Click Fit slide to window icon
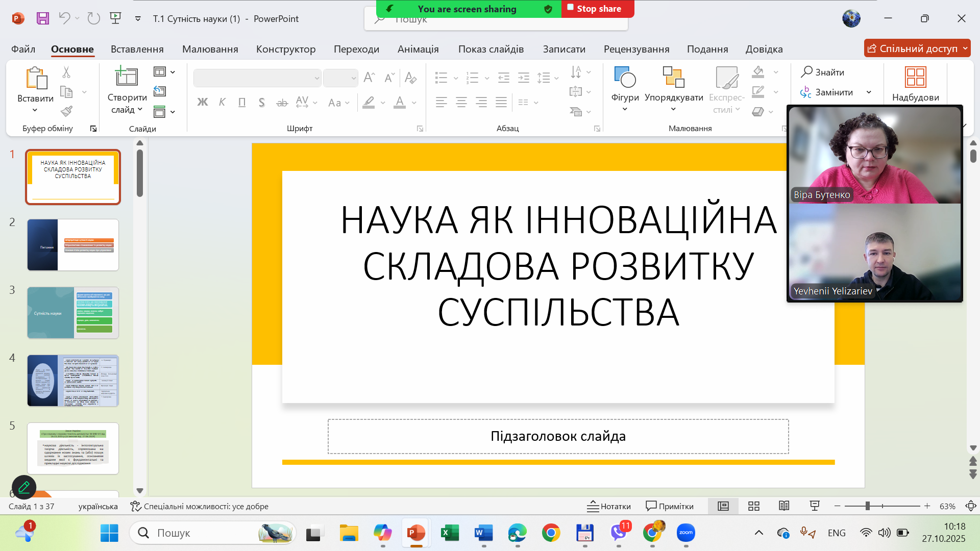Screen dimensions: 980x551 pyautogui.click(x=970, y=506)
